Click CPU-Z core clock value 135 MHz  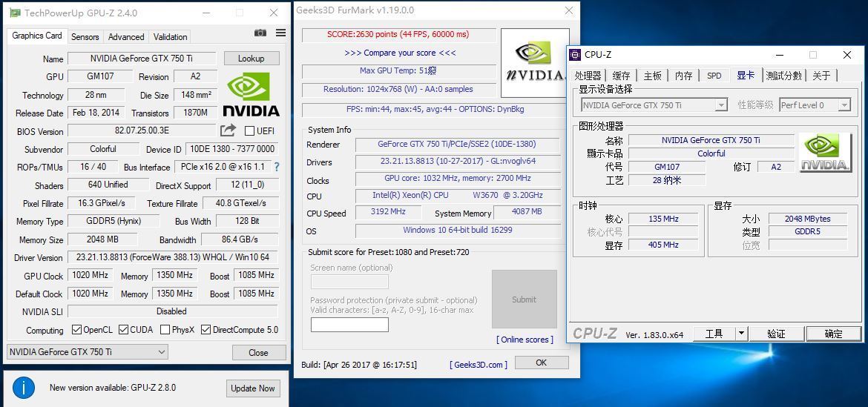tap(663, 219)
